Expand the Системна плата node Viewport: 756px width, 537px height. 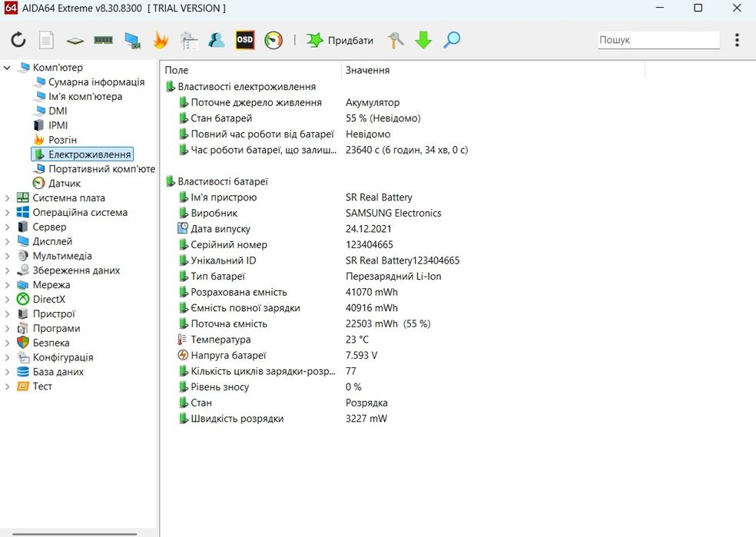click(x=7, y=197)
